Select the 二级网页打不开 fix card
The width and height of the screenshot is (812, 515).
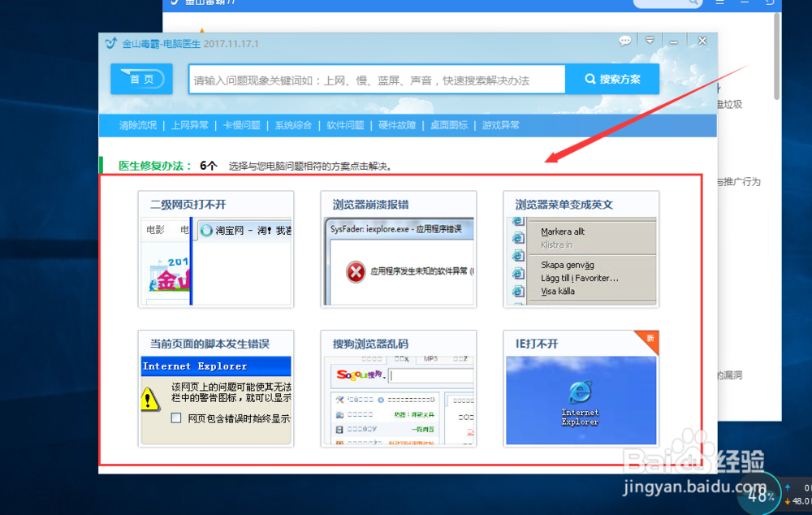[x=216, y=249]
